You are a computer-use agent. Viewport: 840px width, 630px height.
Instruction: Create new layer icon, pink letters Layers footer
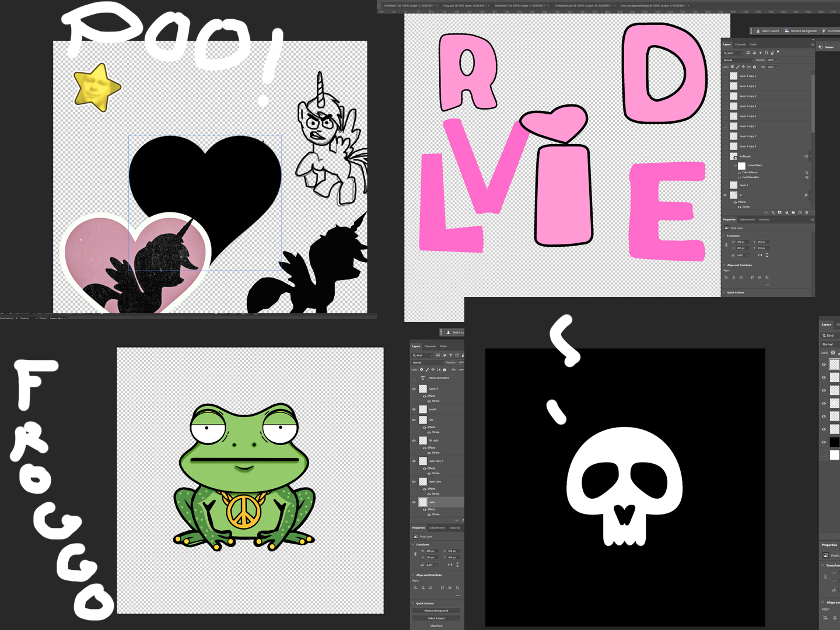[x=800, y=212]
